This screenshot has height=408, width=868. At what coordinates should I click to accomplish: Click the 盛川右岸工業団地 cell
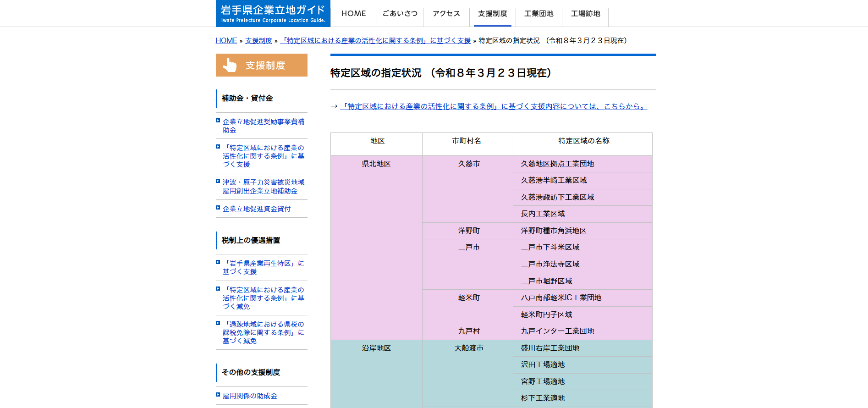point(583,348)
